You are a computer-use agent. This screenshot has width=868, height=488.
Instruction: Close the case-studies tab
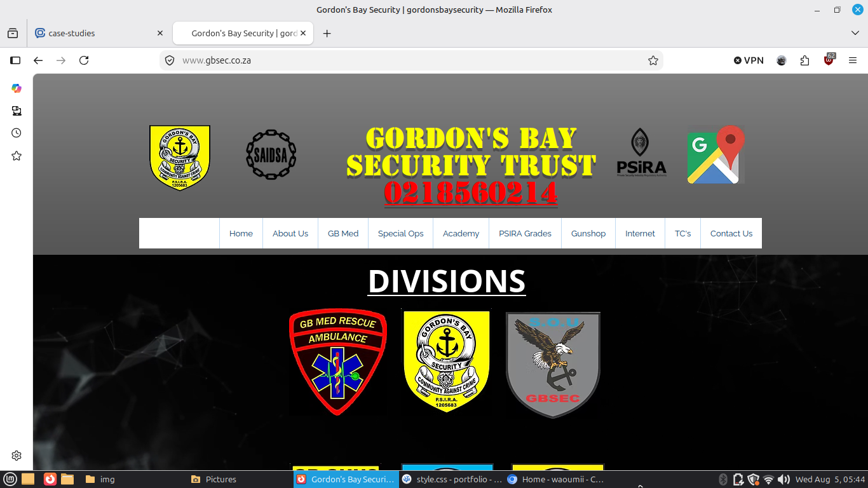(x=160, y=34)
